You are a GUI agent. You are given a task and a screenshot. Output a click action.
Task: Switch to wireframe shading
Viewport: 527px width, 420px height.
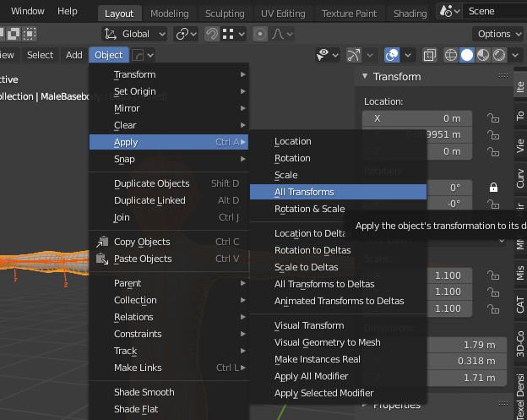point(451,55)
